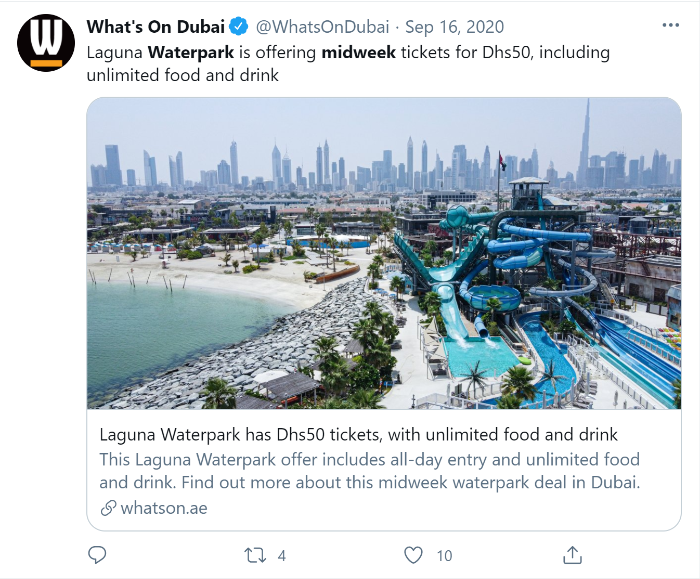
Task: Click the reply speech bubble icon
Action: [x=97, y=554]
